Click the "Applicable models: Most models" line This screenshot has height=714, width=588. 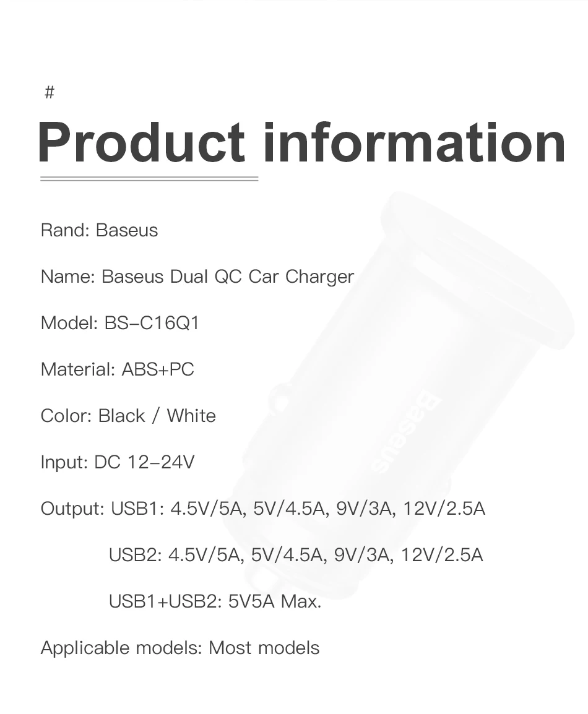[x=180, y=648]
